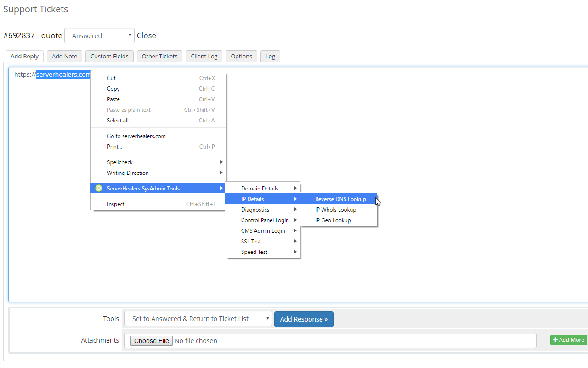Screen dimensions: 588x368
Task: Click the "No file chosen" text
Action: [196, 341]
